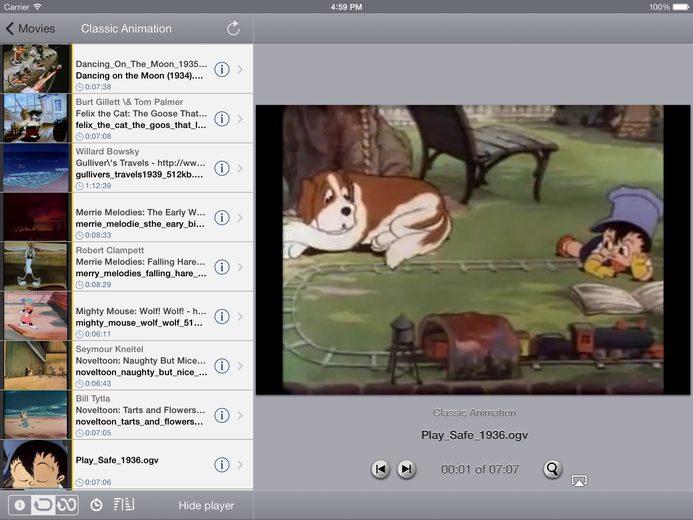Image resolution: width=693 pixels, height=520 pixels.
Task: Open info for Play_Safe_1936.ogv
Action: tap(222, 465)
